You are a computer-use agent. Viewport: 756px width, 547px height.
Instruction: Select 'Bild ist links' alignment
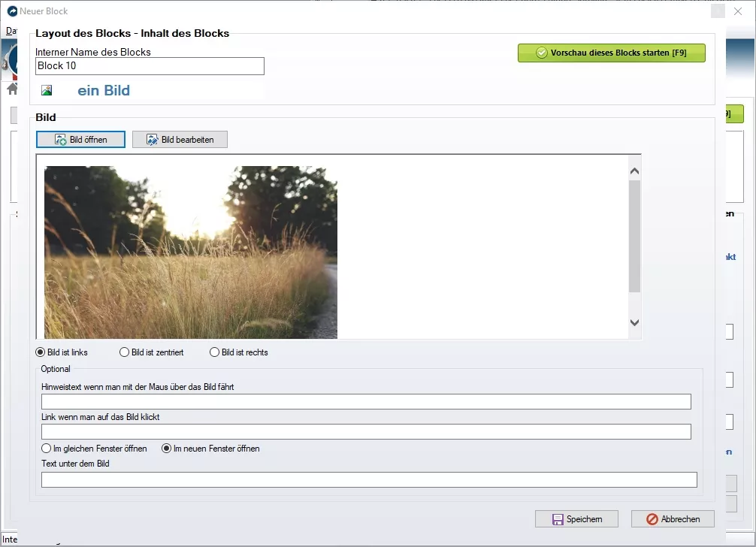41,352
